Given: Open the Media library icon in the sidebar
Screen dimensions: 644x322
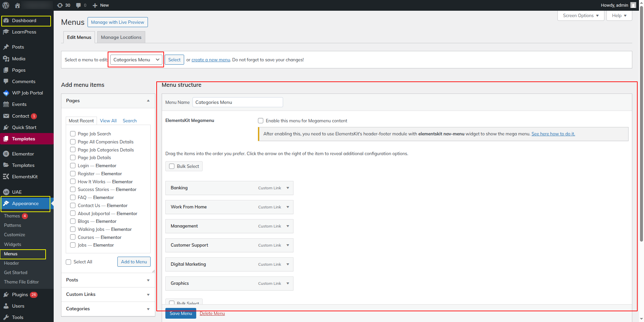Looking at the screenshot, I should pyautogui.click(x=6, y=59).
